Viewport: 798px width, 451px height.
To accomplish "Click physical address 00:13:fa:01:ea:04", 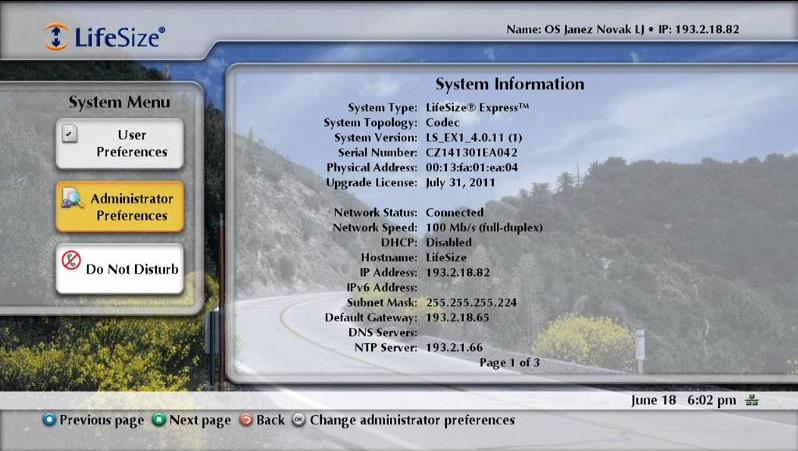I will pyautogui.click(x=472, y=167).
